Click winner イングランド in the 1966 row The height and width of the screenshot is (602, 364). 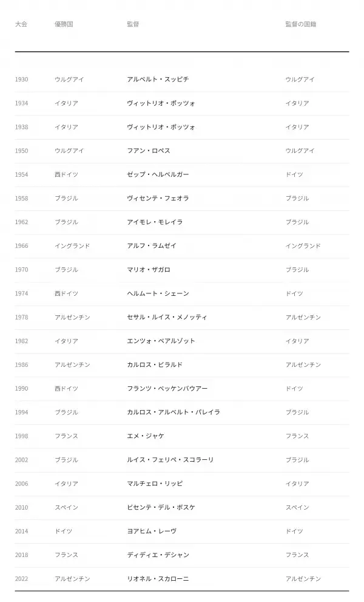72,246
